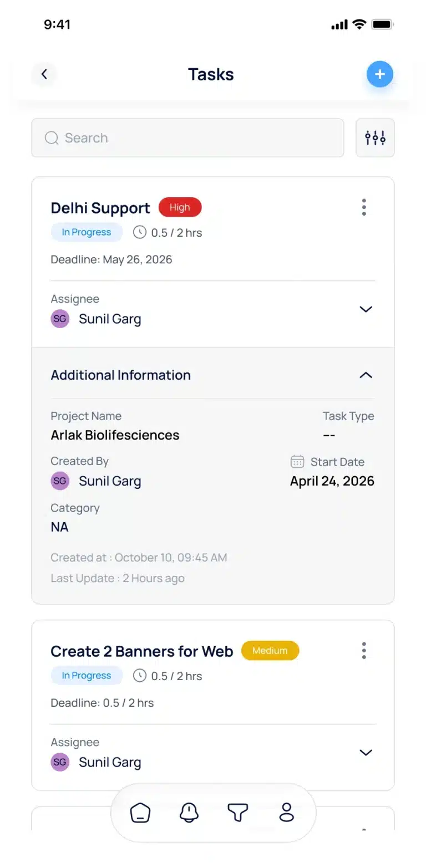426x868 pixels.
Task: Click the Task Type value dashes
Action: coord(329,435)
